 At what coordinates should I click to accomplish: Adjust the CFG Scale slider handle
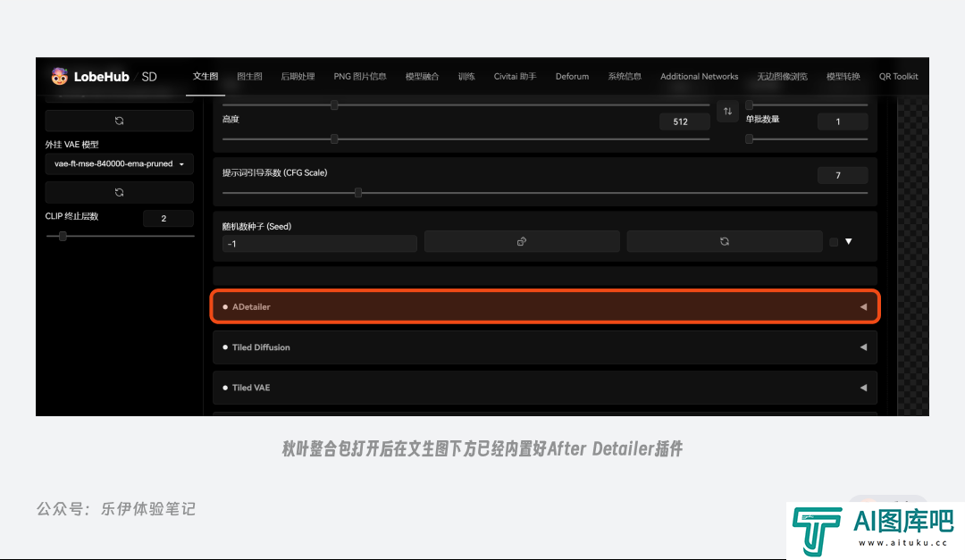click(x=358, y=192)
